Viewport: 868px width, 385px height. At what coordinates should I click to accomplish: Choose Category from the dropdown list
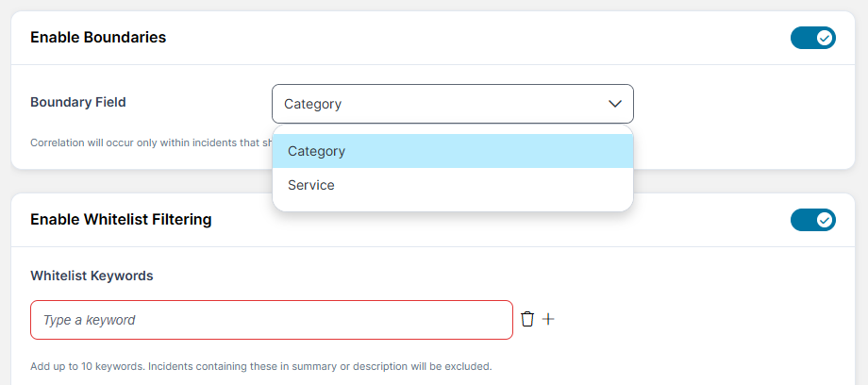(x=317, y=151)
